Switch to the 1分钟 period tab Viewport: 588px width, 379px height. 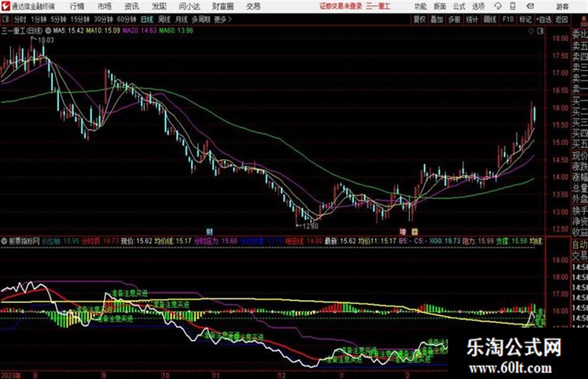(x=39, y=19)
